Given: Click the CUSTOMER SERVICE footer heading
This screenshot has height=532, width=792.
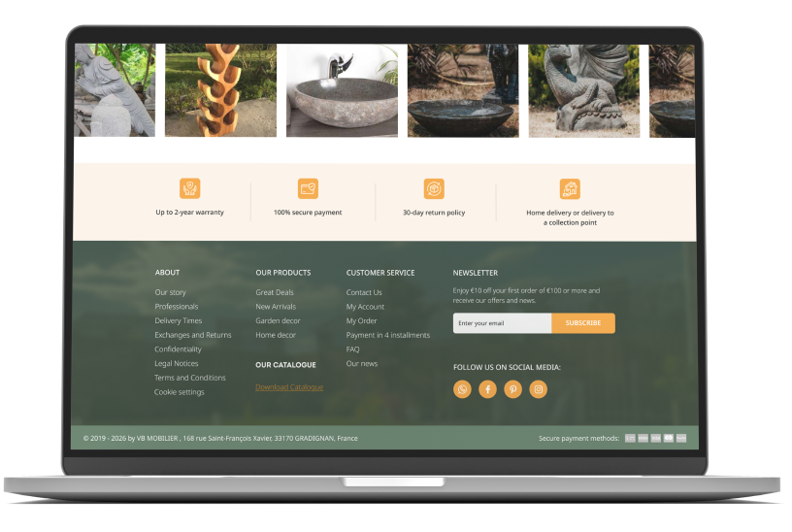Looking at the screenshot, I should (x=380, y=273).
